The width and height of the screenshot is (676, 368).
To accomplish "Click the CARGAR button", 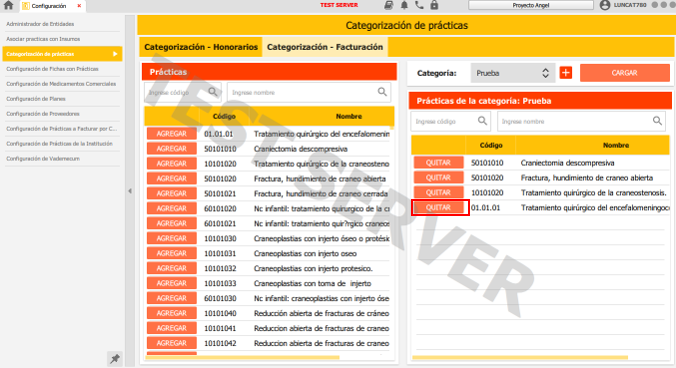I will [x=624, y=73].
